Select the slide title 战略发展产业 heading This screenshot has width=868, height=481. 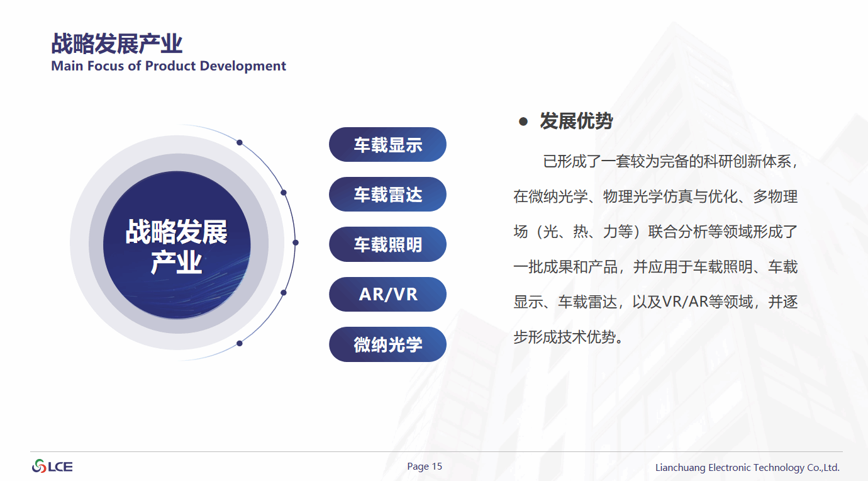pos(117,44)
